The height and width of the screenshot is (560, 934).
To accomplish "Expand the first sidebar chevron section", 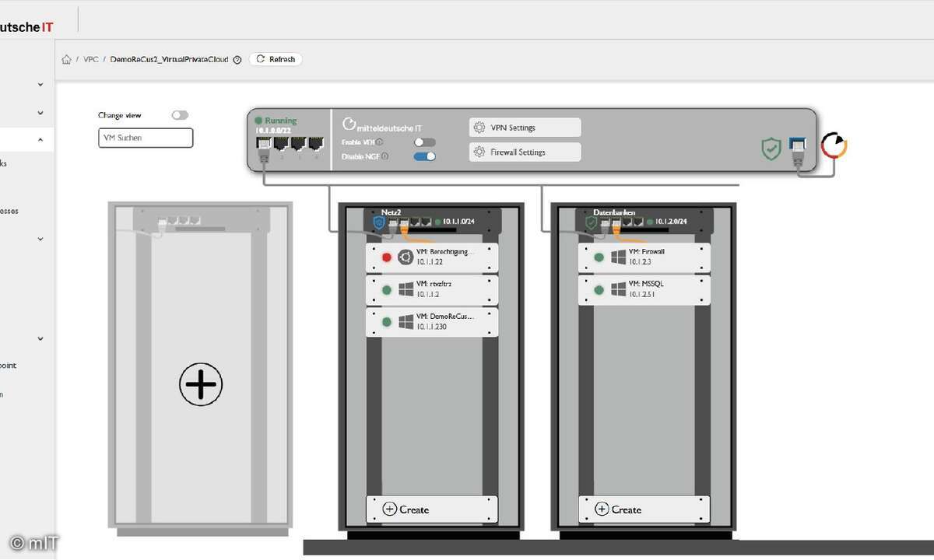I will [x=40, y=84].
